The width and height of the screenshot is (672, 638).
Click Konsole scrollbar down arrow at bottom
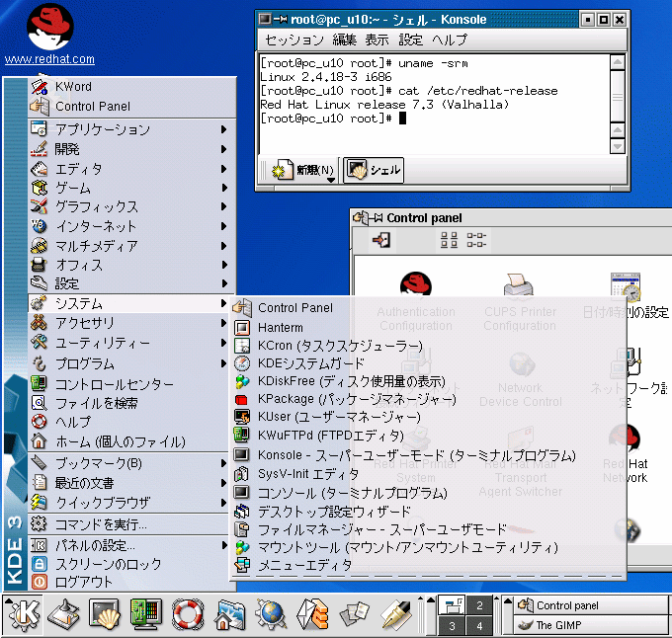(x=617, y=146)
